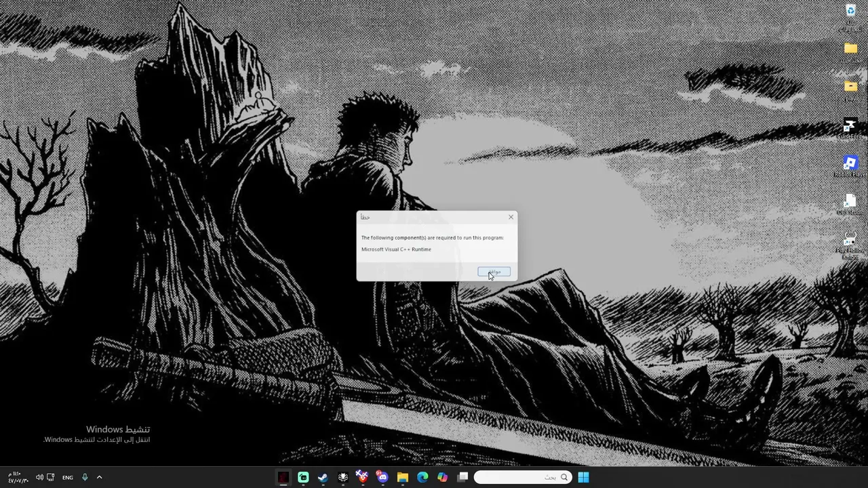
Task: Show hidden system tray icons chevron
Action: (x=99, y=477)
